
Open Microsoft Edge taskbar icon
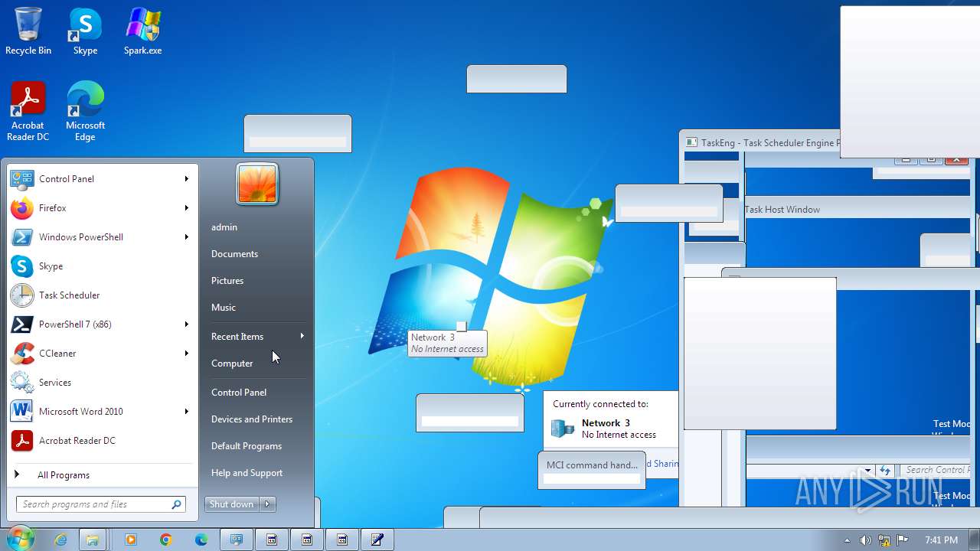point(201,540)
